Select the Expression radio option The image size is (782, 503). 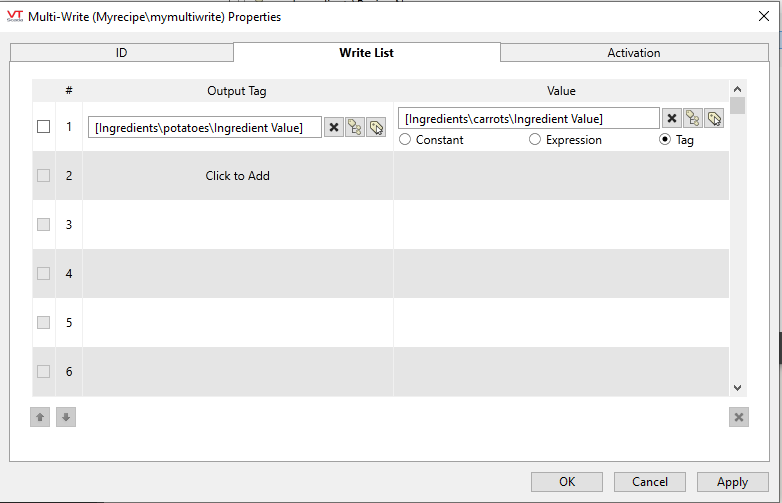pyautogui.click(x=535, y=140)
